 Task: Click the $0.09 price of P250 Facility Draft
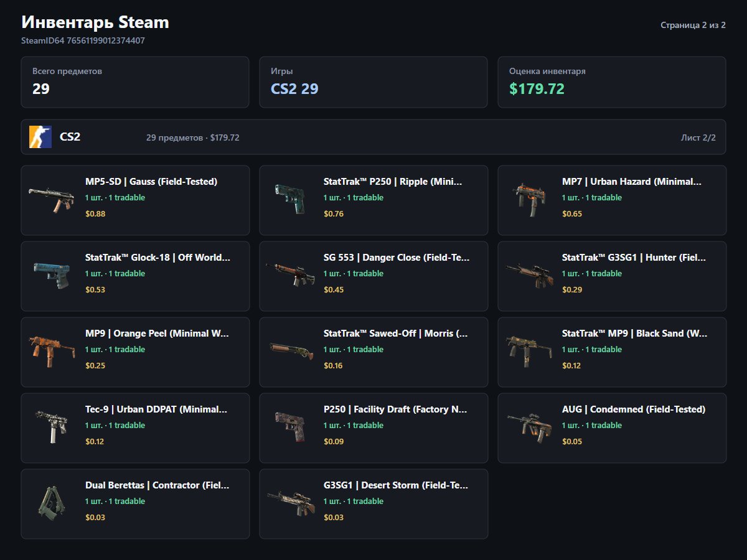(x=334, y=442)
